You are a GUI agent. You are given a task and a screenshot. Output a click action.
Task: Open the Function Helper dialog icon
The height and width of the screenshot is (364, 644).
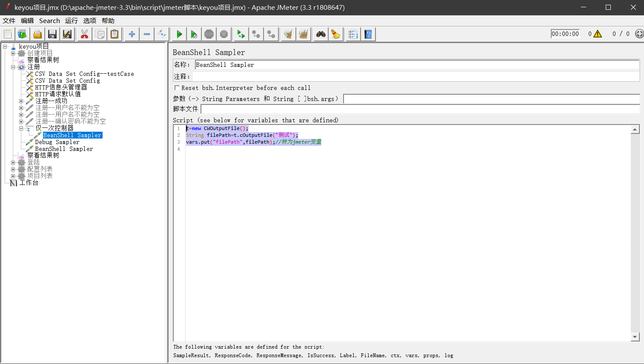(x=352, y=34)
